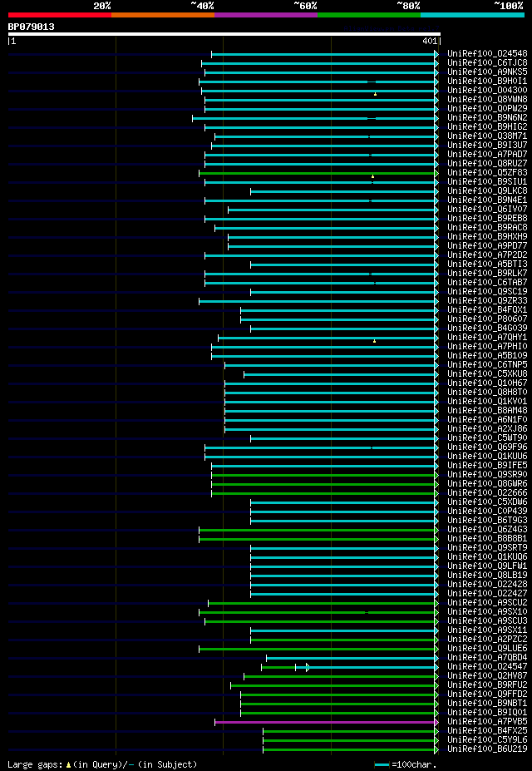532x771 pixels.
Task: Click the UniRef100_A5BTI3 label
Action: pyautogui.click(x=487, y=264)
